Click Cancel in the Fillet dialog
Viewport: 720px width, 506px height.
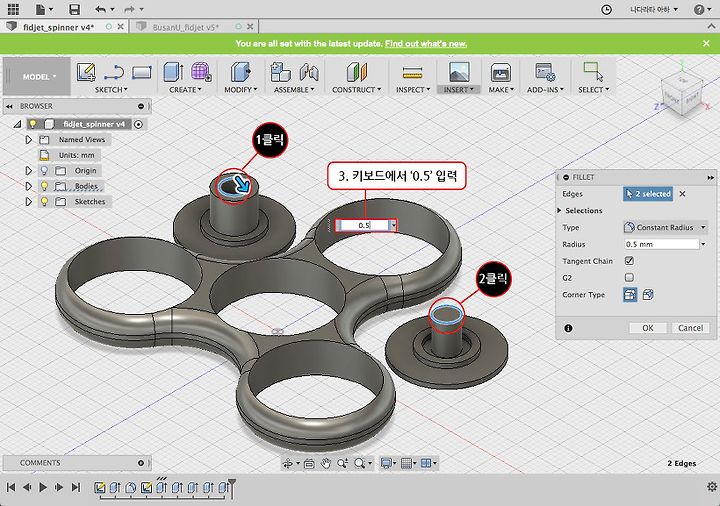click(691, 328)
